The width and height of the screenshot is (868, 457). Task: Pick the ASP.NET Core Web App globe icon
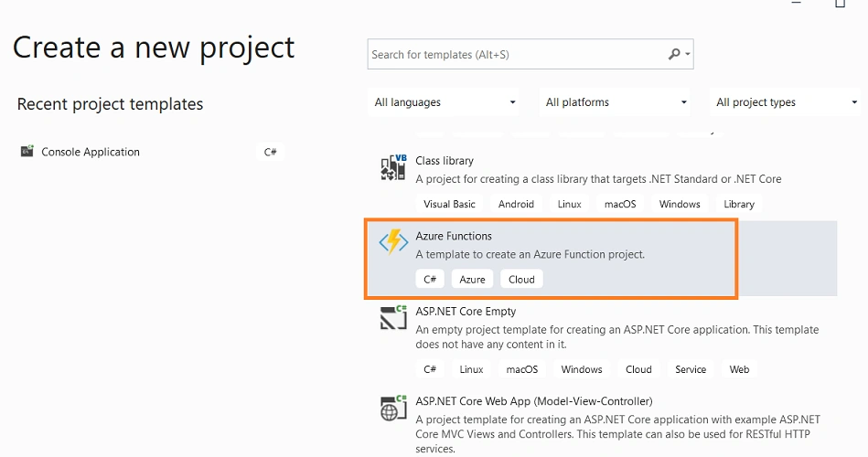coord(393,409)
